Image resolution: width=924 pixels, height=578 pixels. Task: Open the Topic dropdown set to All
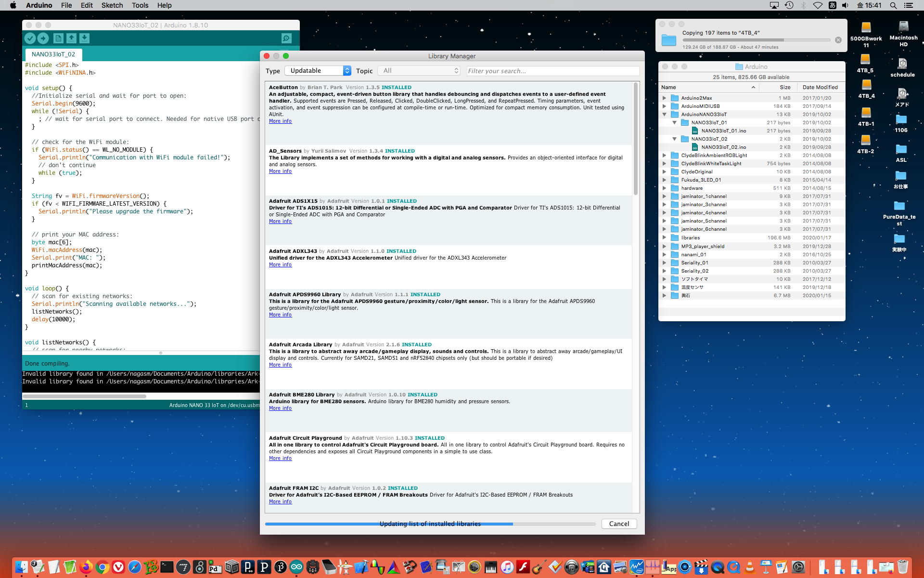pyautogui.click(x=419, y=71)
